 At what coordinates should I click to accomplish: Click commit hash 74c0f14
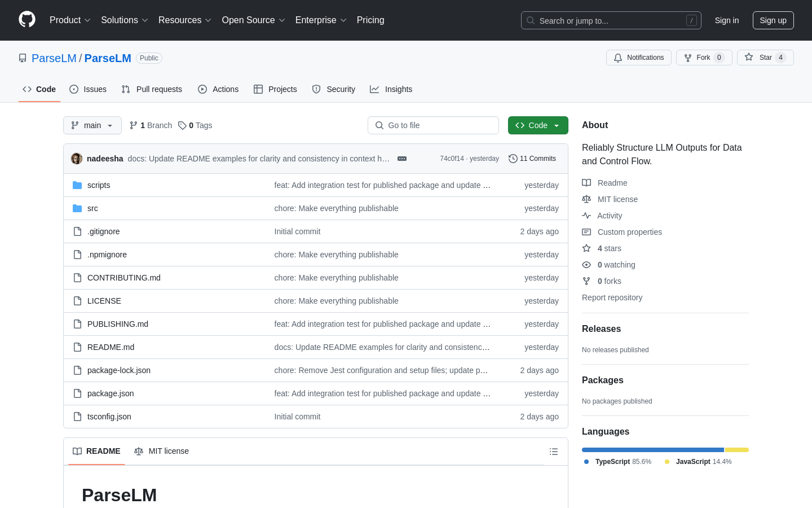coord(452,159)
